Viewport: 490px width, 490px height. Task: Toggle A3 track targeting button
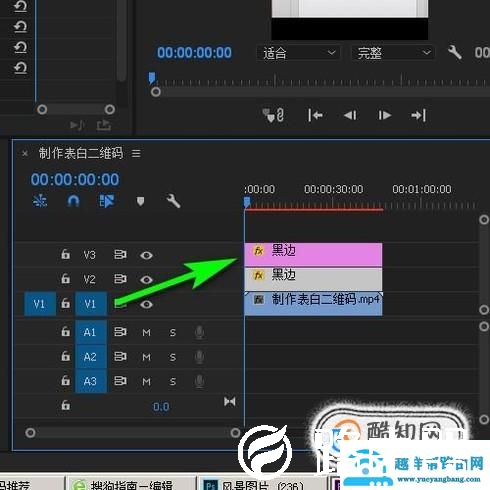point(91,381)
